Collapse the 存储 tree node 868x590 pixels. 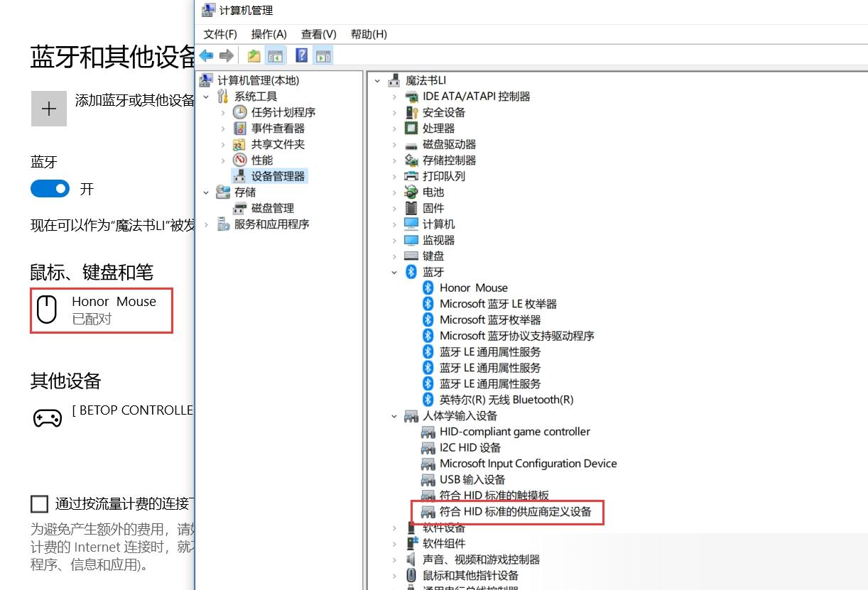(x=206, y=192)
